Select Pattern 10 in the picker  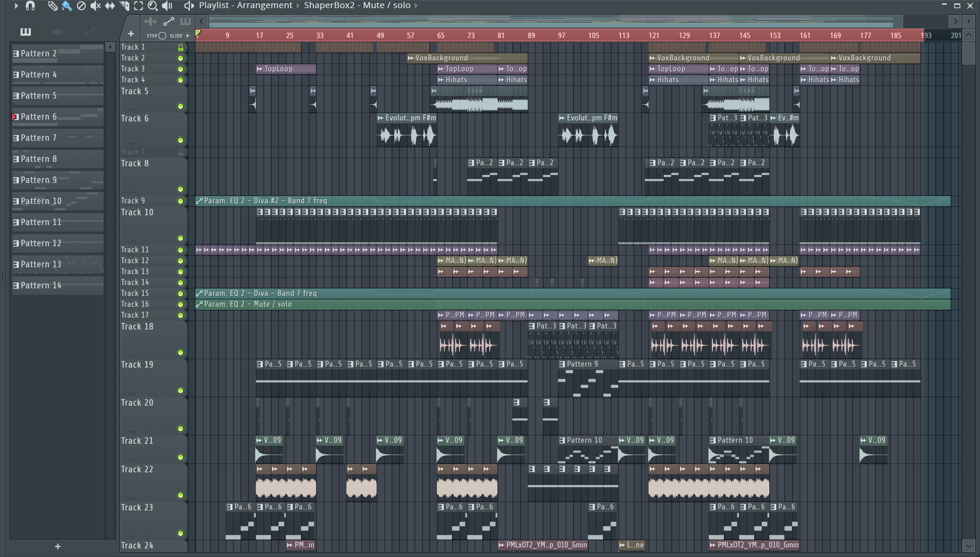click(58, 201)
